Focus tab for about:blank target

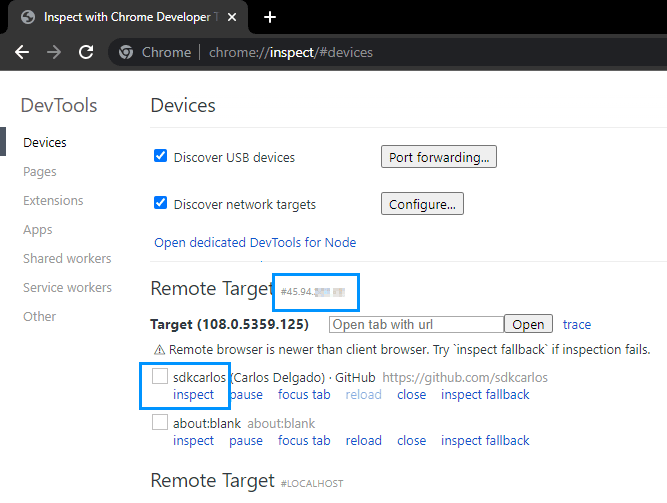pyautogui.click(x=304, y=440)
